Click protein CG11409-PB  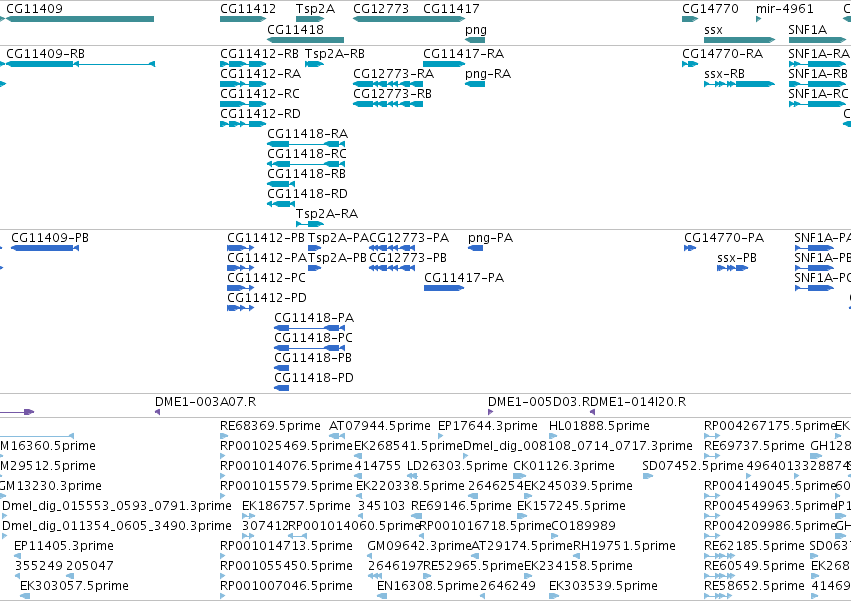(50, 238)
